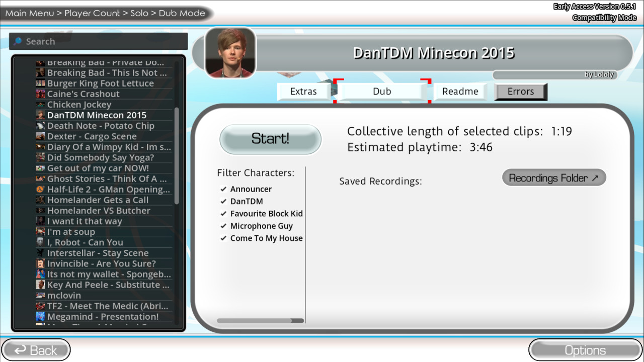Choose "Ghost Stories - Think Of A ..." entry
The width and height of the screenshot is (644, 362).
pyautogui.click(x=104, y=178)
